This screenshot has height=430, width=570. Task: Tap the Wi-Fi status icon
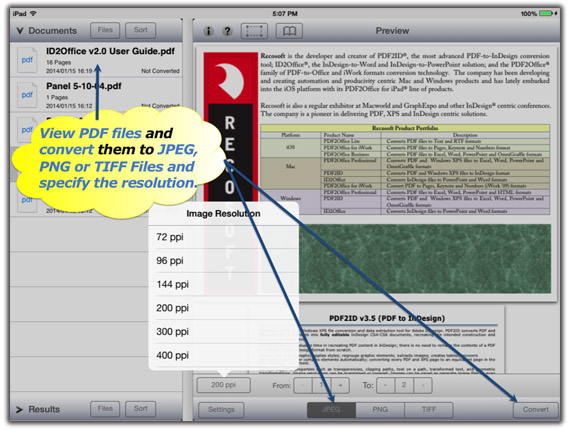[x=33, y=13]
